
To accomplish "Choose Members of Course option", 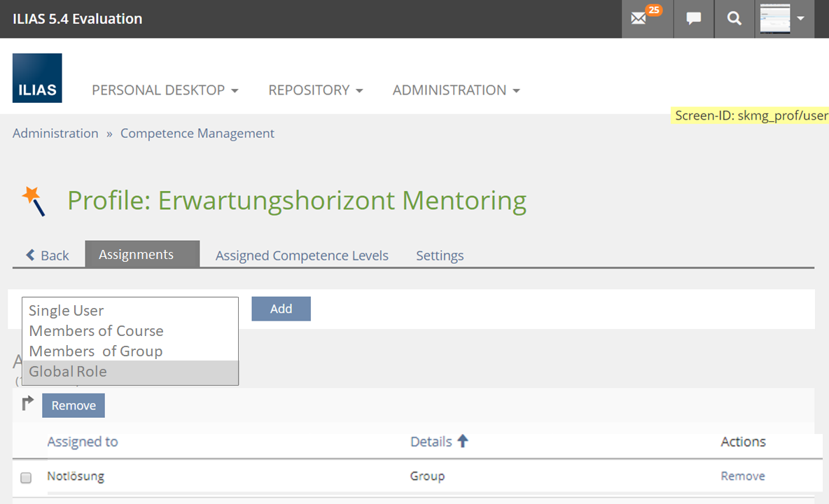I will [96, 331].
